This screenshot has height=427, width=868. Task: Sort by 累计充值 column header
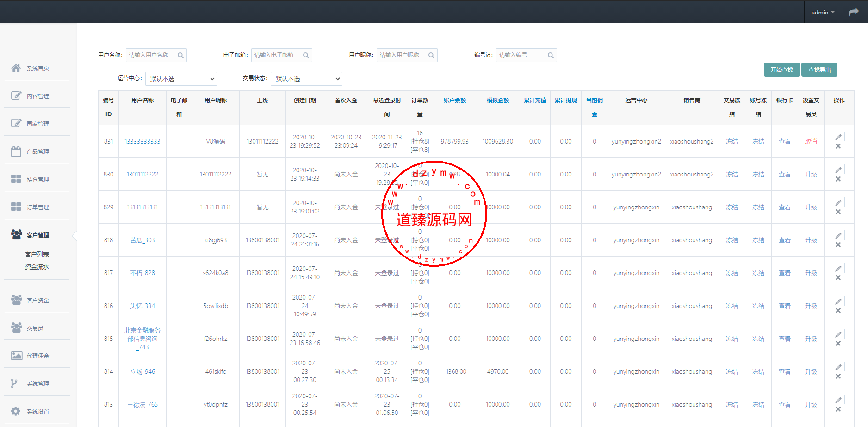click(x=535, y=100)
